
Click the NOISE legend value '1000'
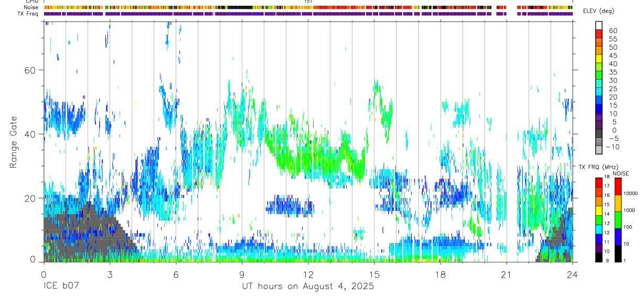(629, 210)
